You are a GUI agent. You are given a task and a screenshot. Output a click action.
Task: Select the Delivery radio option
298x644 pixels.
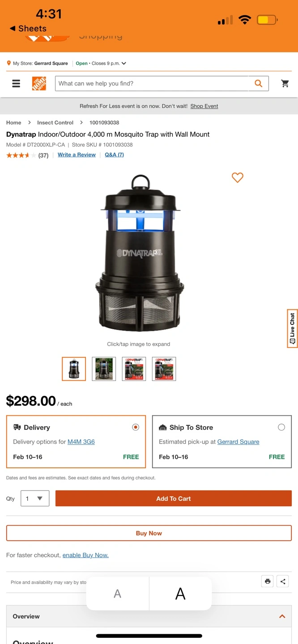coord(136,427)
